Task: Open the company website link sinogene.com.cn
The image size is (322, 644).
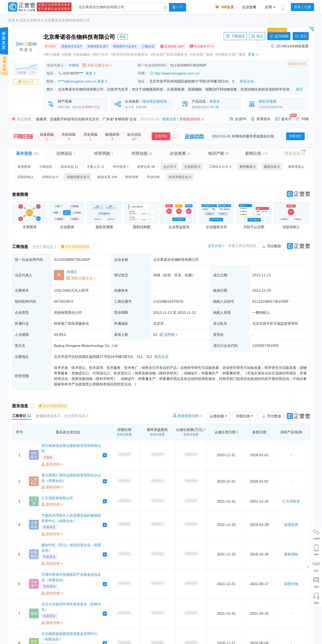Action: (x=177, y=73)
